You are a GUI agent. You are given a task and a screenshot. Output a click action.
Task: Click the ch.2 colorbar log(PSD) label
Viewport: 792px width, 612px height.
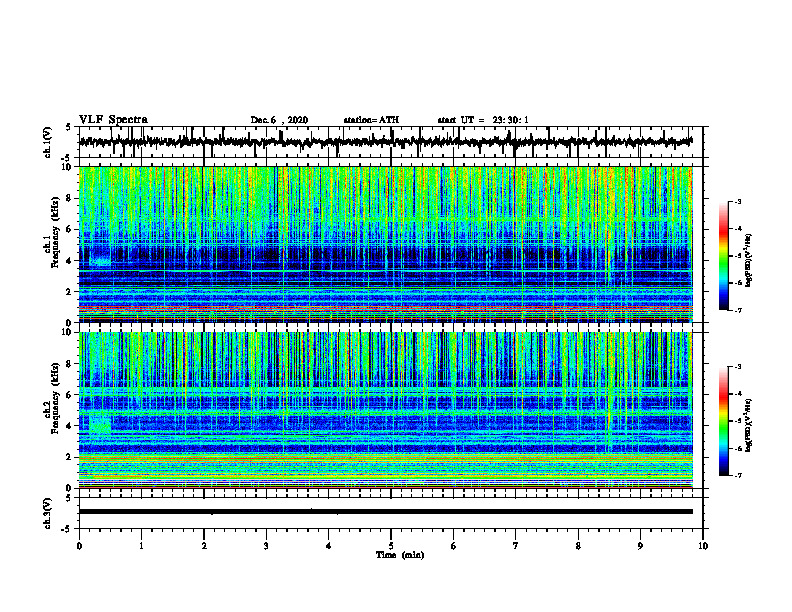[749, 425]
